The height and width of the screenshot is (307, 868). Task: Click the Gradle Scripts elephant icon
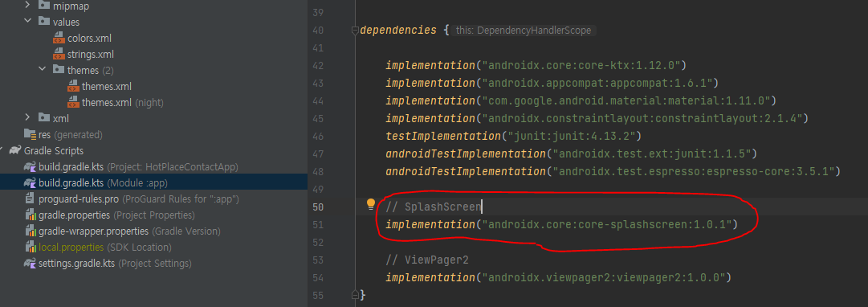point(15,150)
